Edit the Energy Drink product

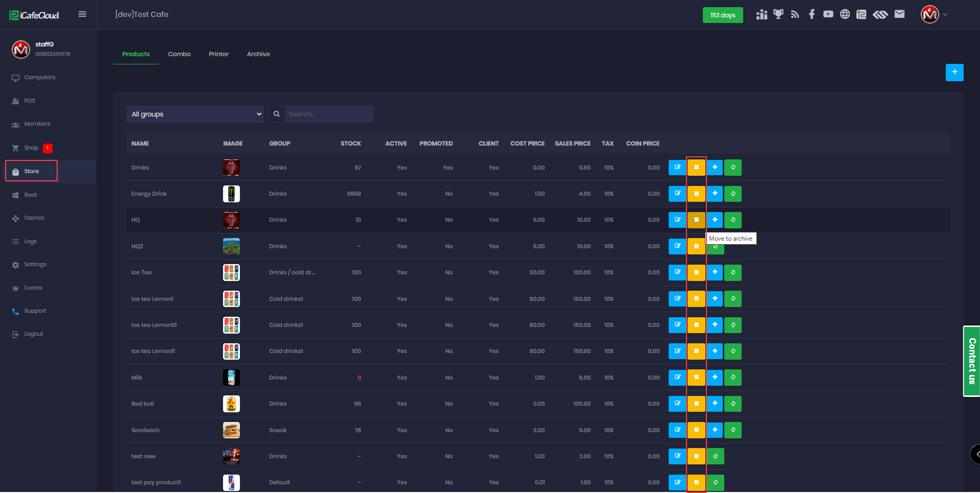(x=677, y=194)
